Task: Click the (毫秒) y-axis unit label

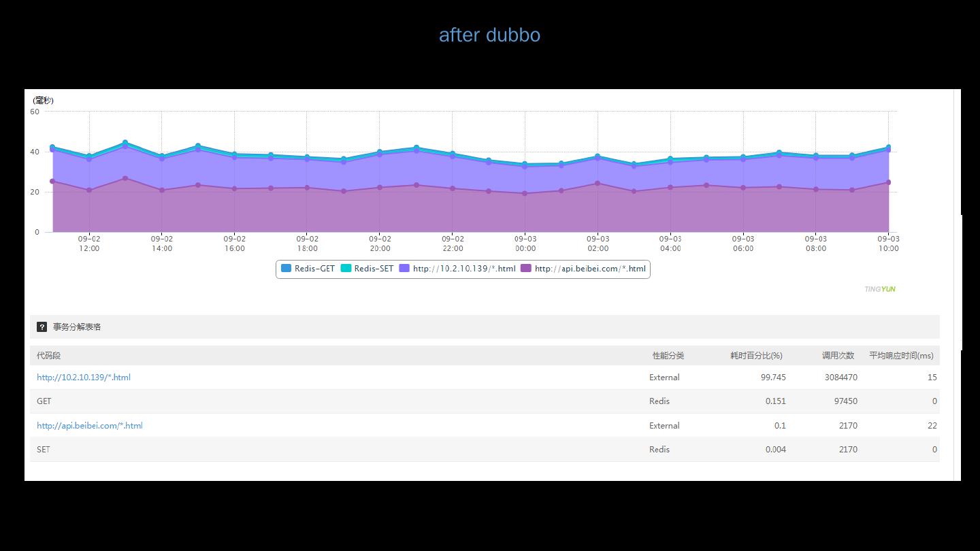Action: (x=43, y=100)
